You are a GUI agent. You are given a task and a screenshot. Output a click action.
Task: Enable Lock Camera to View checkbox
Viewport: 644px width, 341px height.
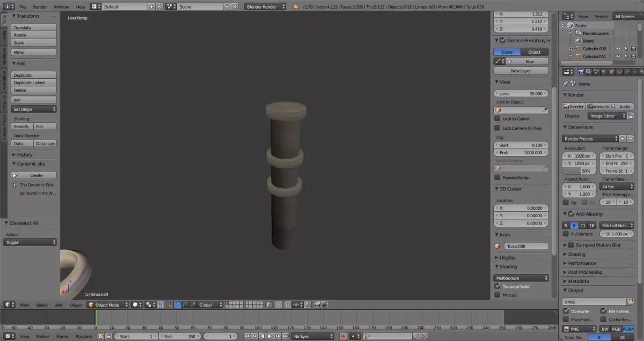[x=497, y=128]
